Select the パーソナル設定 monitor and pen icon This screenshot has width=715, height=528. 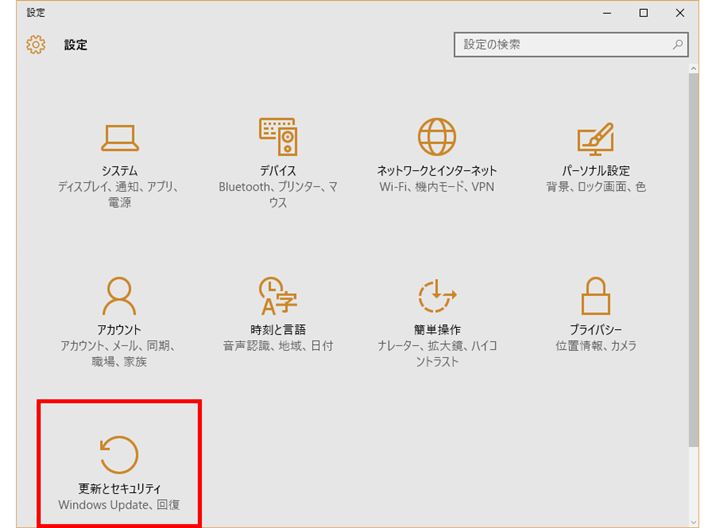[x=596, y=137]
